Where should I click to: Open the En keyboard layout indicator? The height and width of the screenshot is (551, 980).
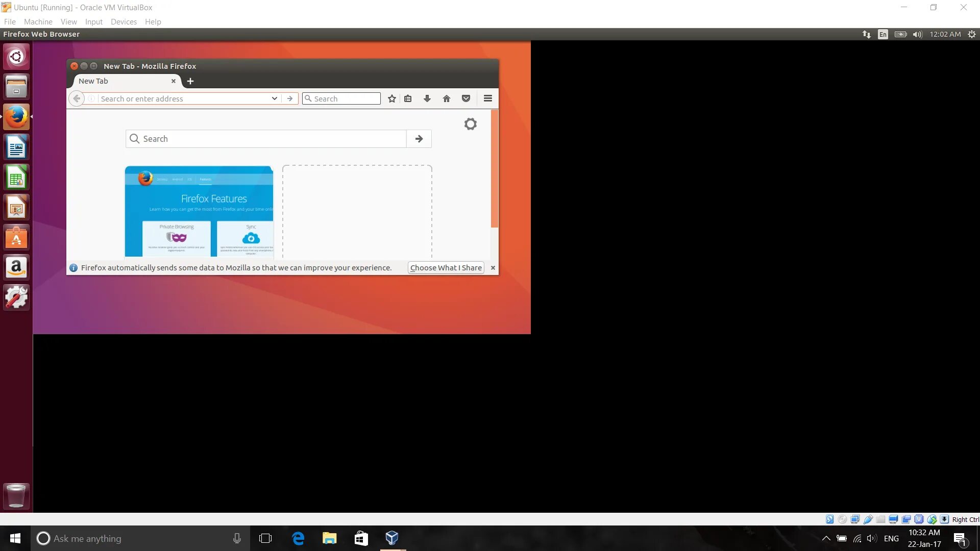[x=883, y=34]
